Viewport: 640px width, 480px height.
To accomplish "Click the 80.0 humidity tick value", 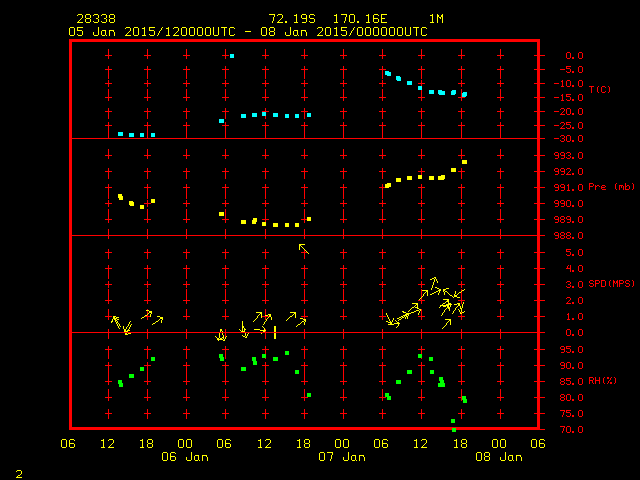I will click(x=571, y=398).
